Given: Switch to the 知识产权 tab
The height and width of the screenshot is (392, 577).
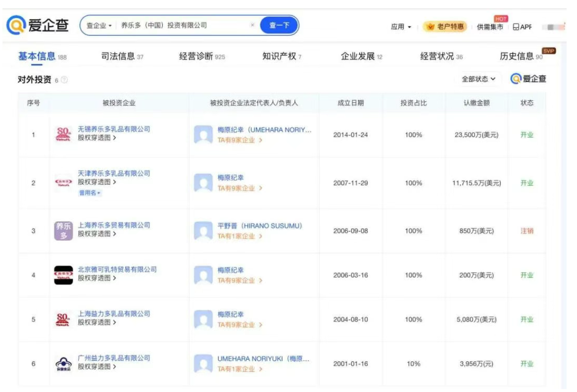Looking at the screenshot, I should [282, 56].
